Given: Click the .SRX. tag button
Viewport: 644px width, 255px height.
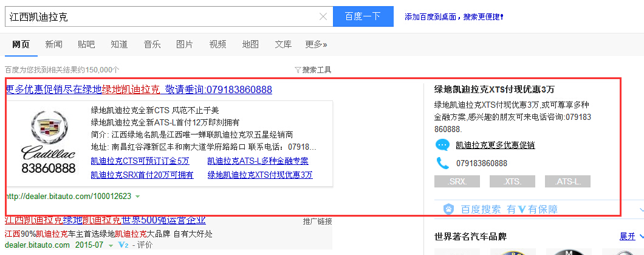Looking at the screenshot, I should pos(457,181).
